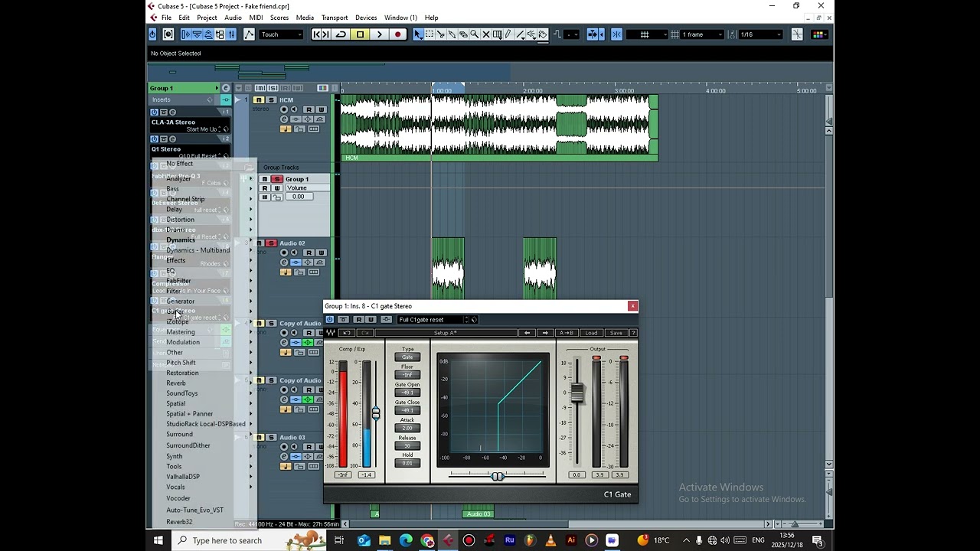Click the Waves undo arrow in C1 Gate

(x=347, y=333)
